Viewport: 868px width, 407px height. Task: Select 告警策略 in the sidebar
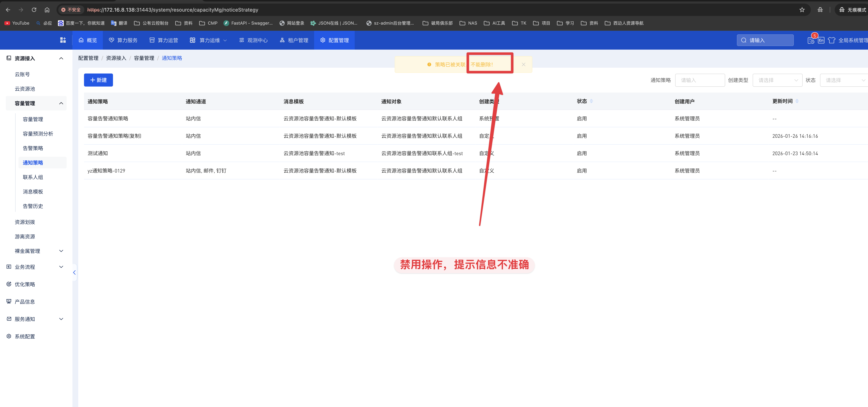pos(33,148)
